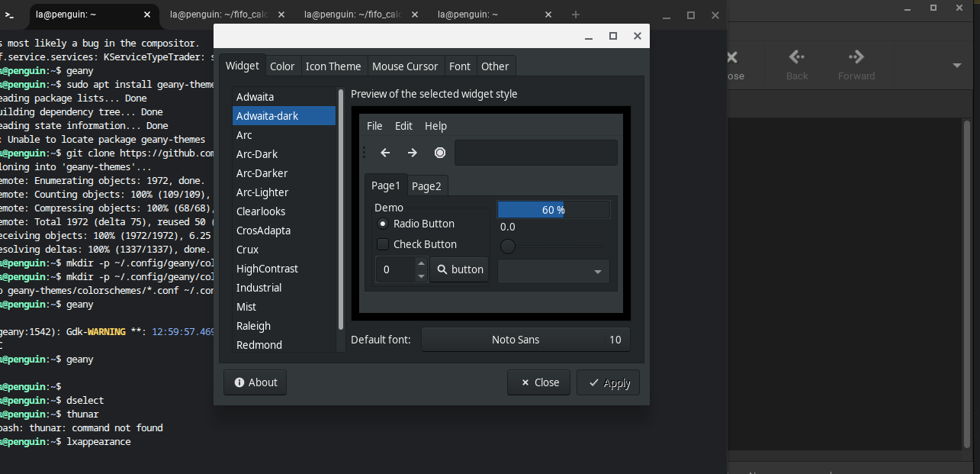Switch to first la@penguin terminal tab
Viewport: 980px width, 474px height.
click(94, 14)
